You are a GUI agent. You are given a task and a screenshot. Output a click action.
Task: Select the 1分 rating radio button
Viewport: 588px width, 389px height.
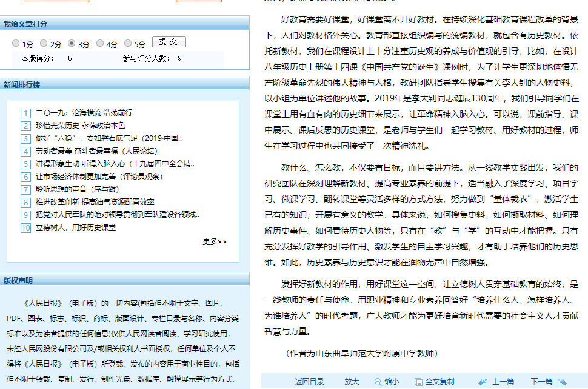[16, 44]
